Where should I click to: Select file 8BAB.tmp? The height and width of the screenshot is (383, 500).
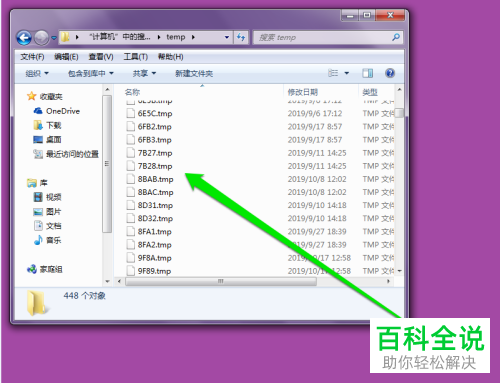tap(155, 179)
